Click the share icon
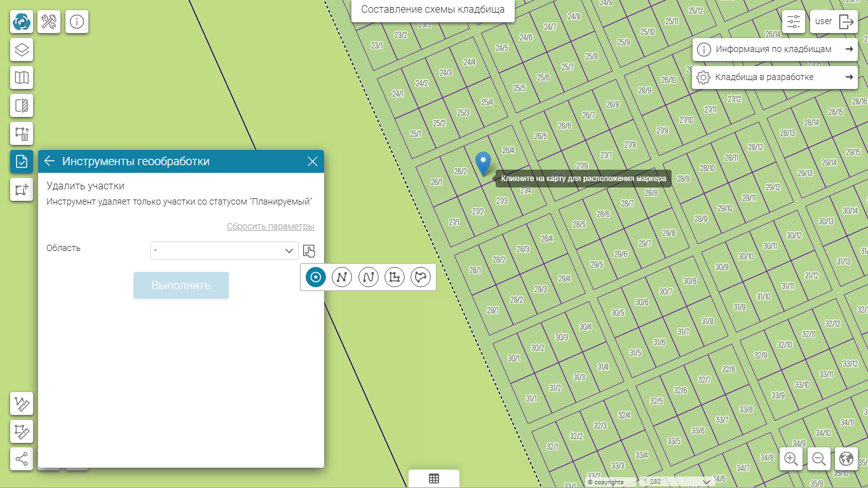The image size is (868, 488). point(22,459)
